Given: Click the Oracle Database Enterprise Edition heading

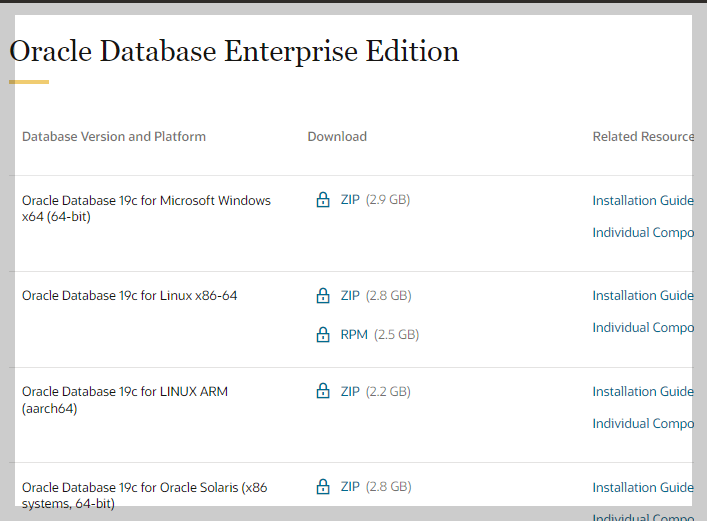Looking at the screenshot, I should coord(234,51).
